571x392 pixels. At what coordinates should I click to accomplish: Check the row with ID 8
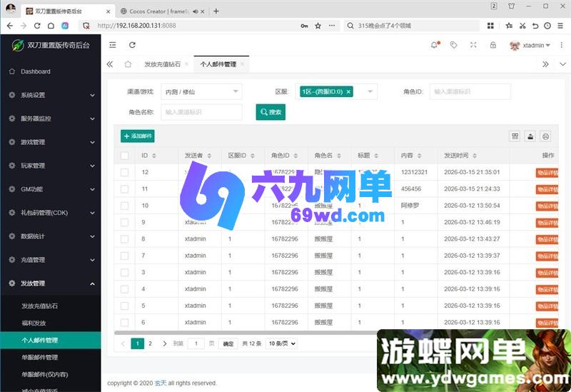point(124,239)
